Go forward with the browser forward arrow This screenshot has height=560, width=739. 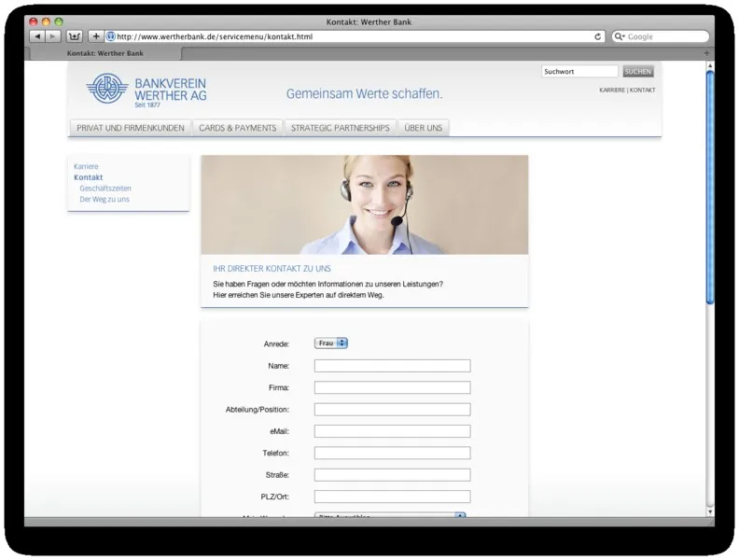click(x=53, y=36)
